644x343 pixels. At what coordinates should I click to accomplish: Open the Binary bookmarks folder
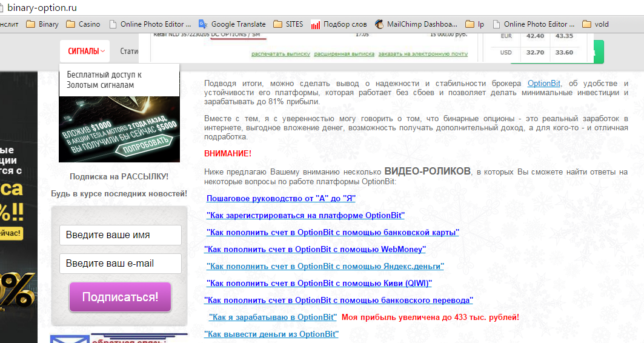point(43,24)
